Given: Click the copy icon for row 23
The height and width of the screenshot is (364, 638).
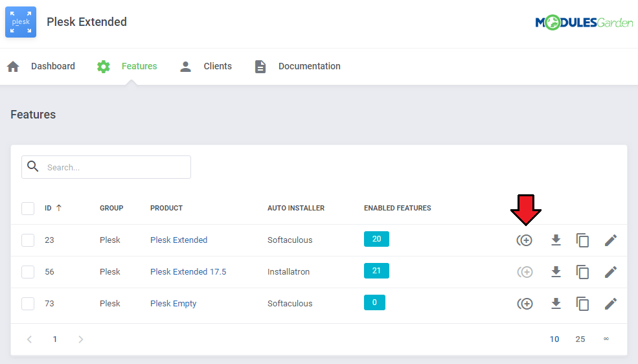Looking at the screenshot, I should pos(583,240).
